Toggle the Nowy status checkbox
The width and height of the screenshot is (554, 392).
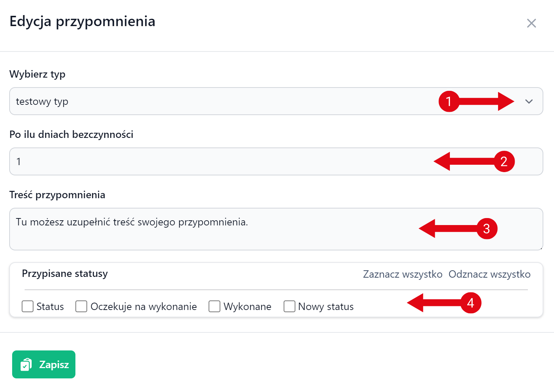[x=290, y=306]
